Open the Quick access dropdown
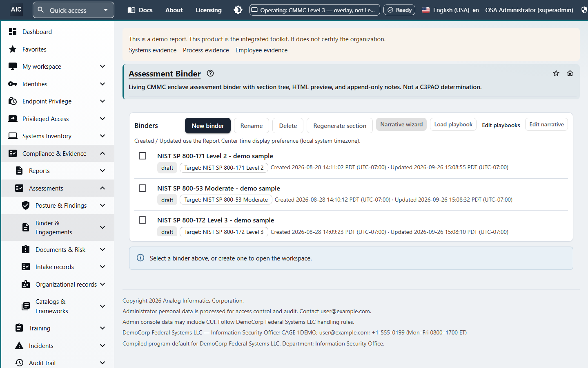 tap(73, 10)
